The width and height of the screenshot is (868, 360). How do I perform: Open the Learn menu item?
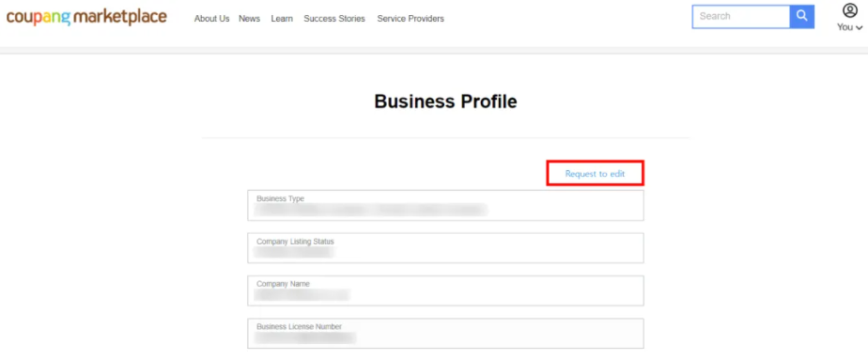point(282,19)
